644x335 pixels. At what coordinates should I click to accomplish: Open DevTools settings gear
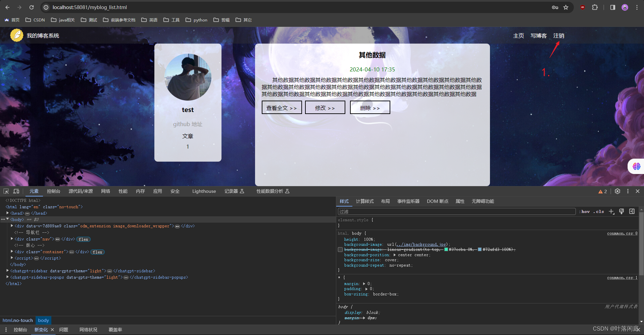pos(617,191)
